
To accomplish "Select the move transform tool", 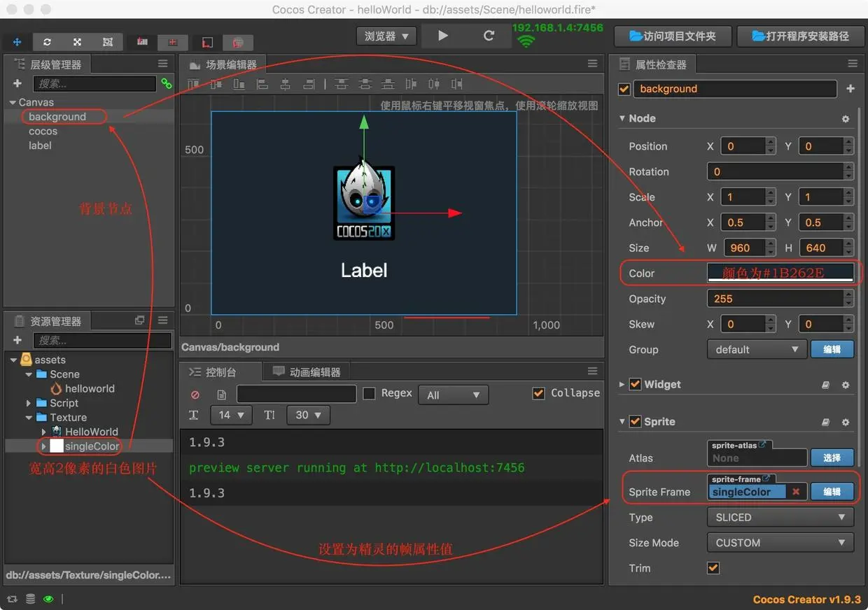I will [17, 42].
